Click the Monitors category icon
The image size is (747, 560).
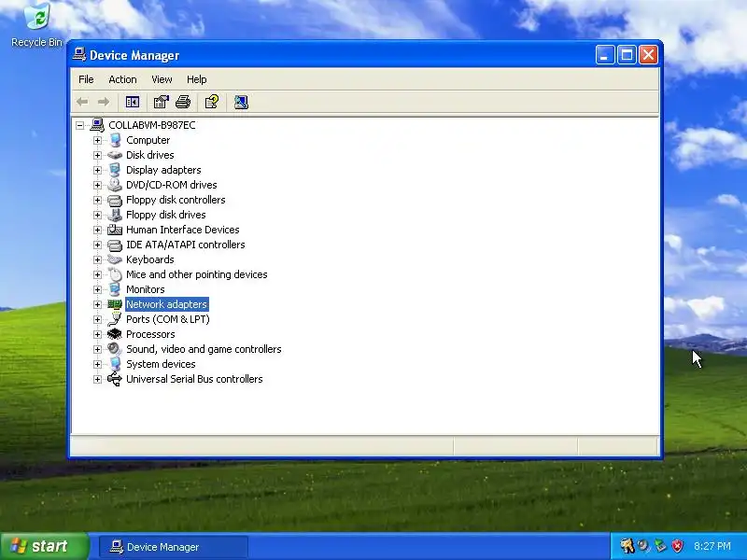coord(115,289)
